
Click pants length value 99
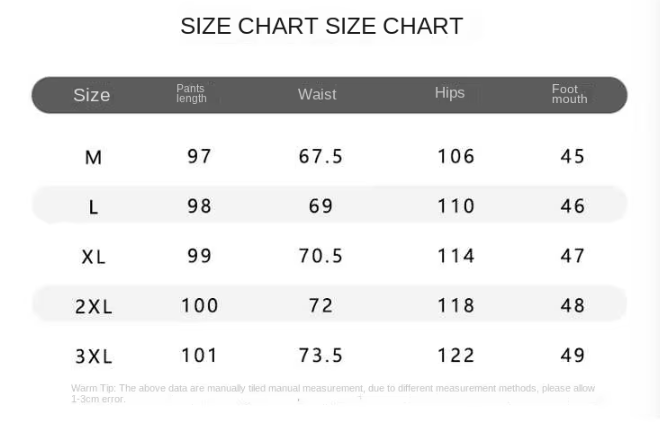coord(200,256)
